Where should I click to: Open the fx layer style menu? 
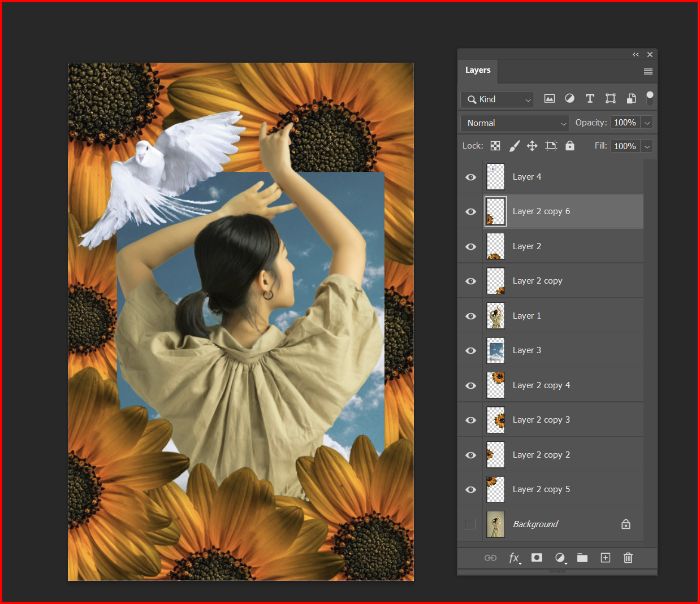click(x=515, y=558)
